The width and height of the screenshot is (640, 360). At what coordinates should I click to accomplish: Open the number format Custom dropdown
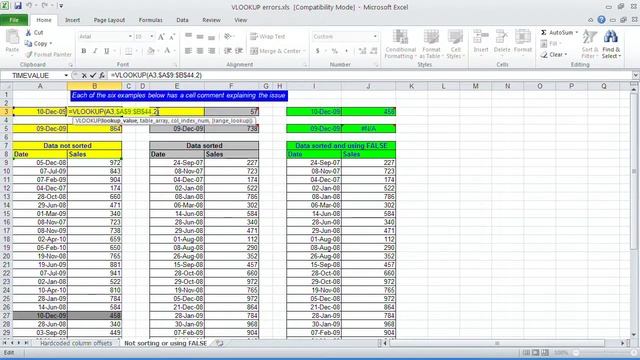tap(375, 37)
